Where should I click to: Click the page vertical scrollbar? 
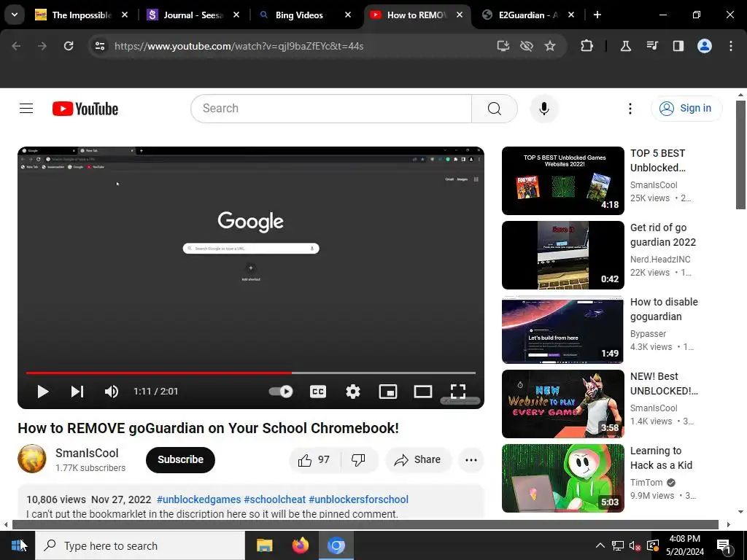coord(740,155)
